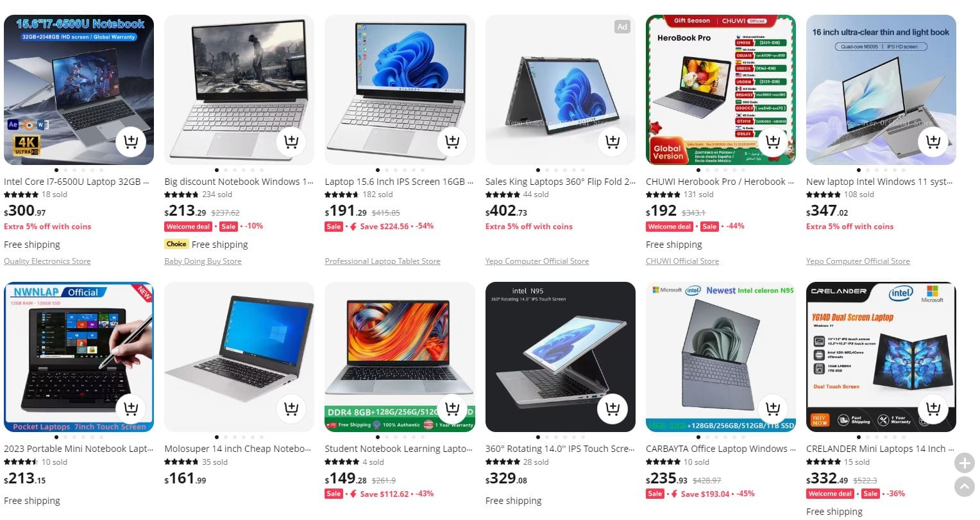Add CARBAYTA Office Laptop to cart
980x520 pixels.
pos(773,409)
